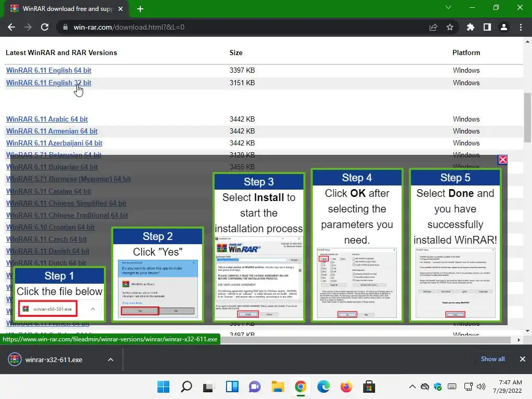The width and height of the screenshot is (532, 399).
Task: Toggle the Chrome side panel icon
Action: [x=487, y=27]
